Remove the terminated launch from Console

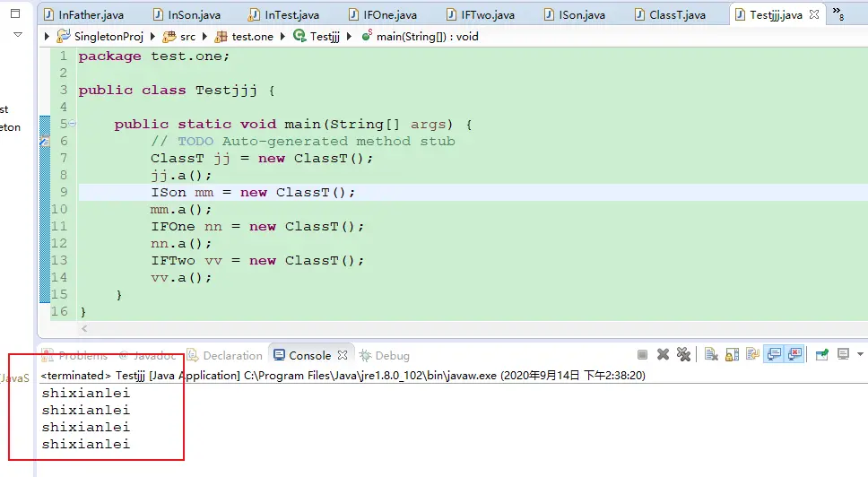pyautogui.click(x=663, y=355)
